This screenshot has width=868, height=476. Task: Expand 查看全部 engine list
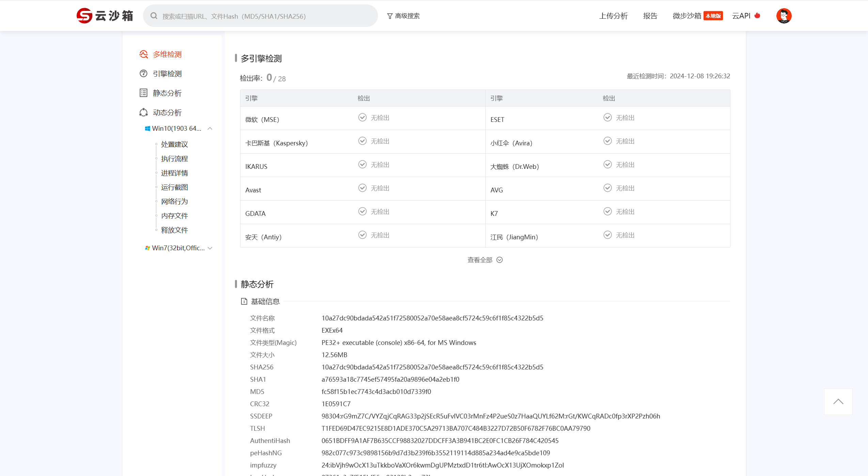[x=485, y=260]
